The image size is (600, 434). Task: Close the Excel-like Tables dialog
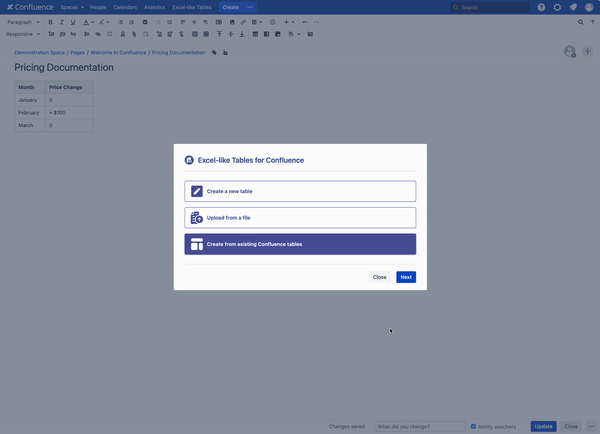click(379, 277)
